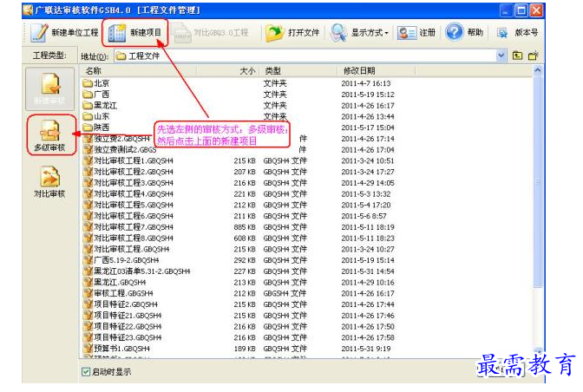Select file icon of 审核工程.GBGSH4
This screenshot has width=583, height=392.
coord(88,293)
